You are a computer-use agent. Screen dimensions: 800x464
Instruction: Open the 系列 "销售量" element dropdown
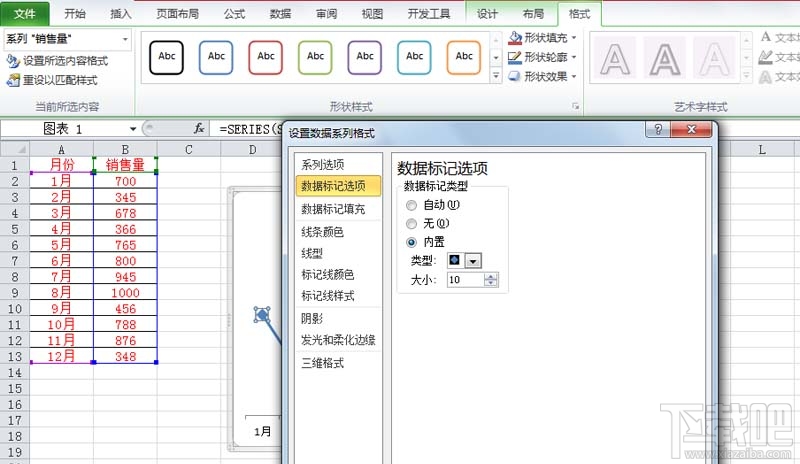[125, 39]
